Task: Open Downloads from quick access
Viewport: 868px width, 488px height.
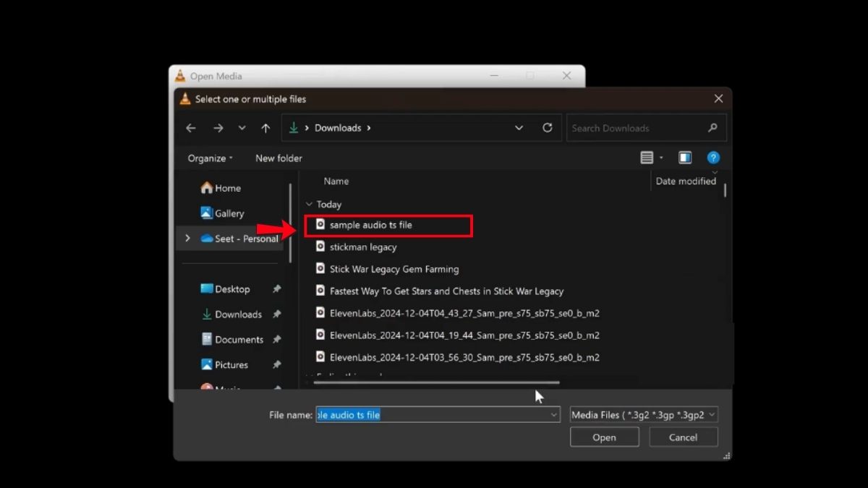Action: (x=231, y=314)
